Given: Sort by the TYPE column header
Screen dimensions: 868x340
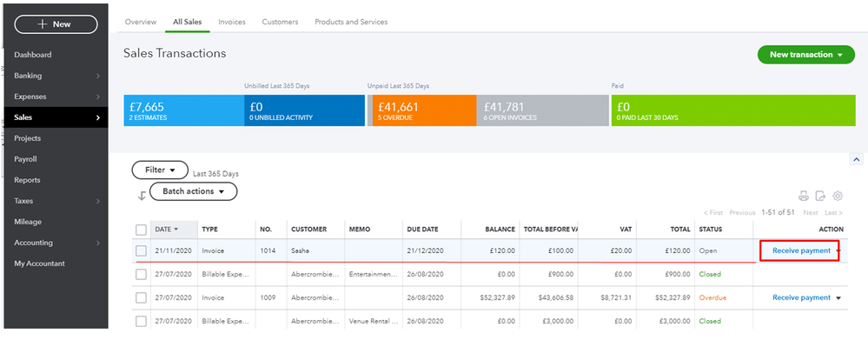Looking at the screenshot, I should click(209, 230).
